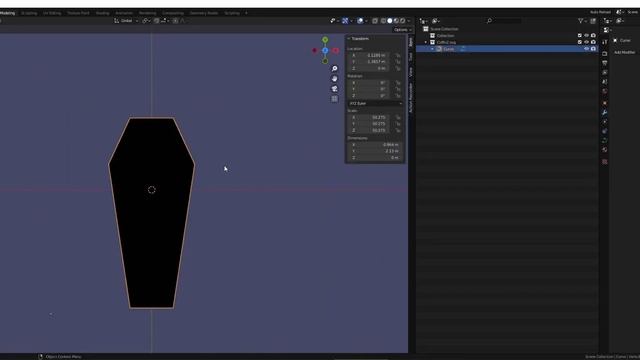Switch to material preview shading
The height and width of the screenshot is (360, 640).
(x=396, y=21)
